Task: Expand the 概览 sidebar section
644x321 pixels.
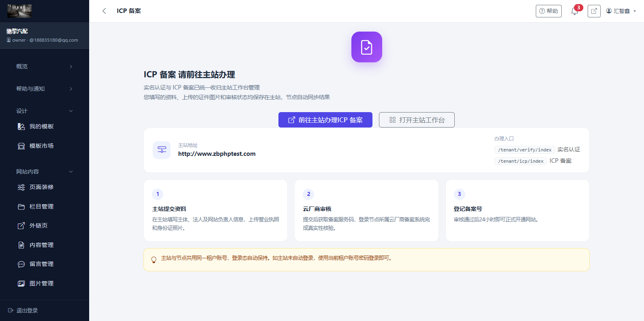Action: [45, 66]
